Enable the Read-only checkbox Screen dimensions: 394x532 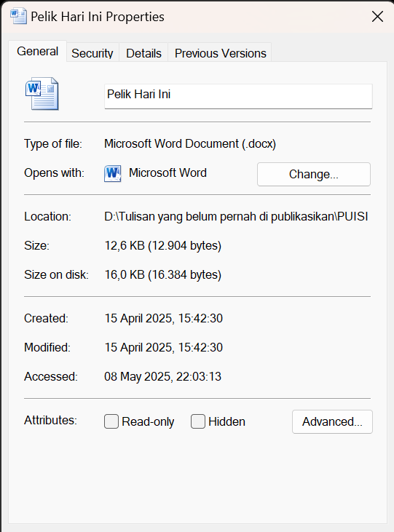(111, 421)
